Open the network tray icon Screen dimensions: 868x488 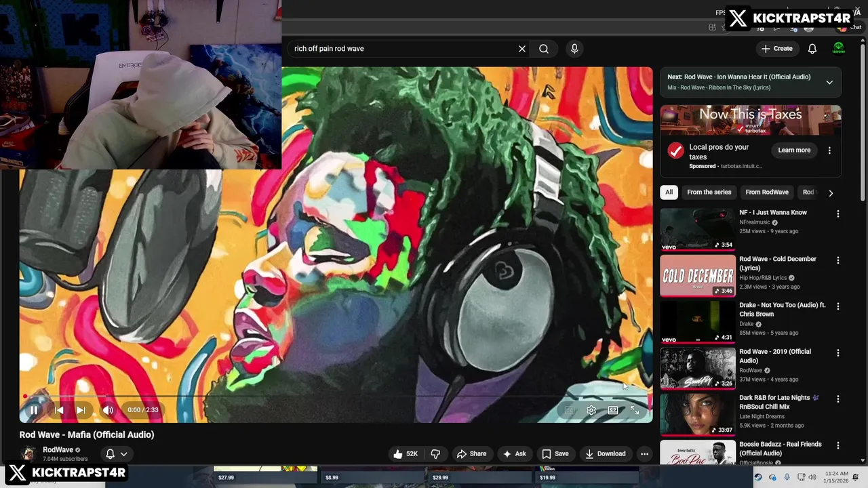click(x=801, y=477)
